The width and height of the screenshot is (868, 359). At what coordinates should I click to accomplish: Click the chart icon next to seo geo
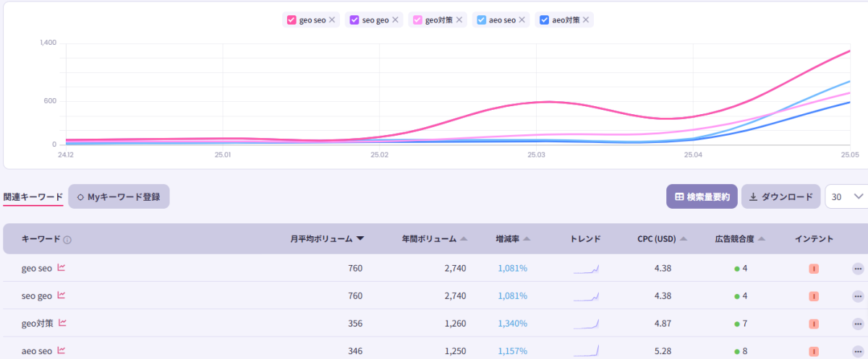click(x=61, y=295)
